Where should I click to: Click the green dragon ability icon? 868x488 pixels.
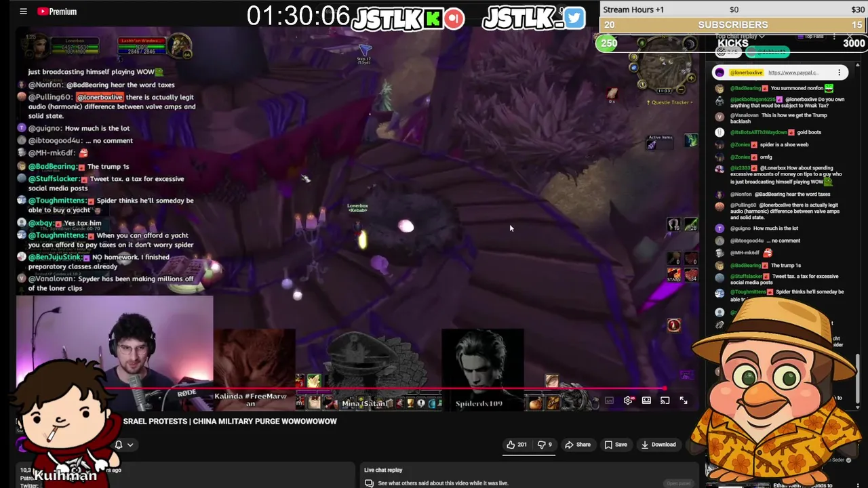click(x=690, y=140)
